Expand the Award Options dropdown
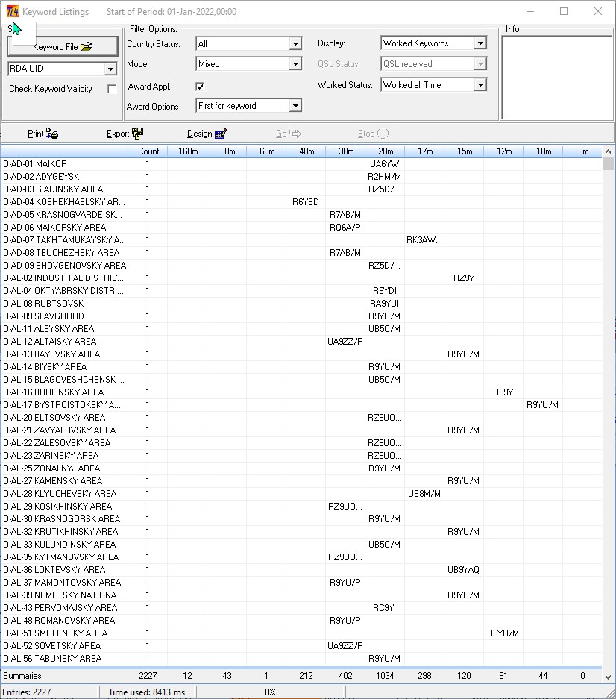 (295, 106)
